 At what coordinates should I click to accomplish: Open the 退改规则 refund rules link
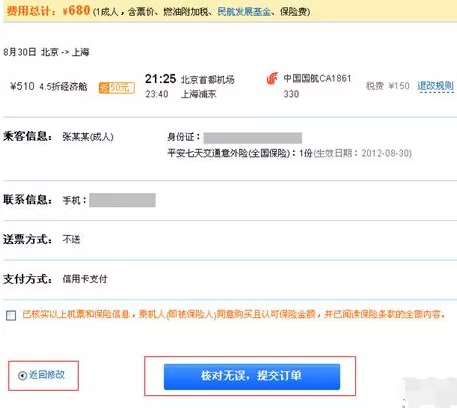(435, 86)
